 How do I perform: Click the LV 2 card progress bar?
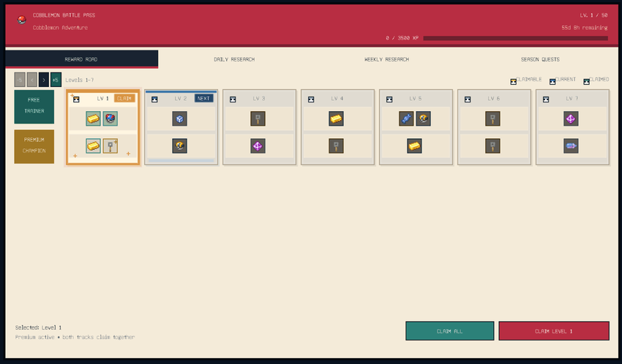[181, 161]
